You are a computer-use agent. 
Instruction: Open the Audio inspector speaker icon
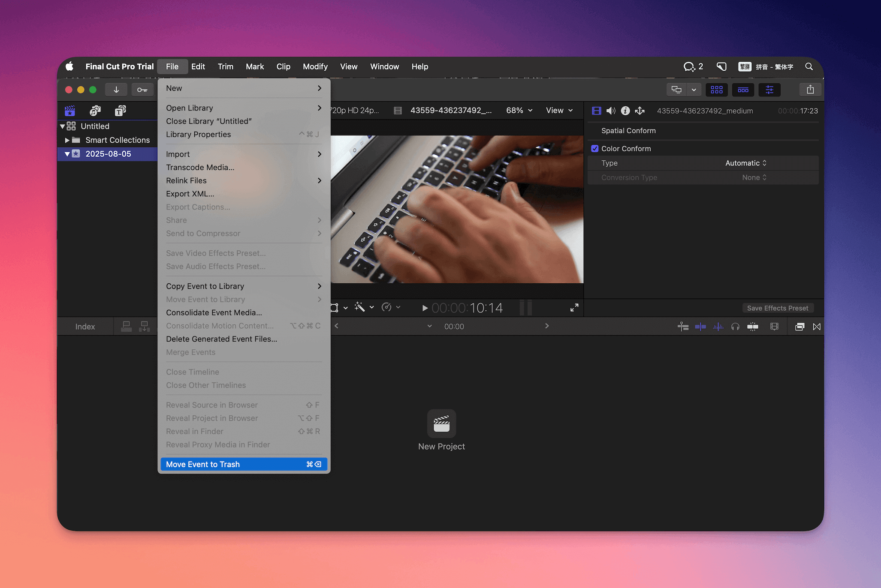click(611, 111)
